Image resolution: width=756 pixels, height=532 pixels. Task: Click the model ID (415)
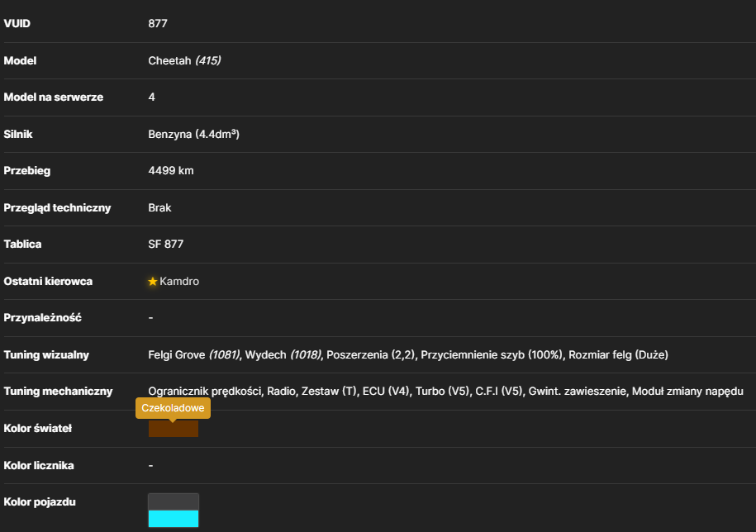208,61
